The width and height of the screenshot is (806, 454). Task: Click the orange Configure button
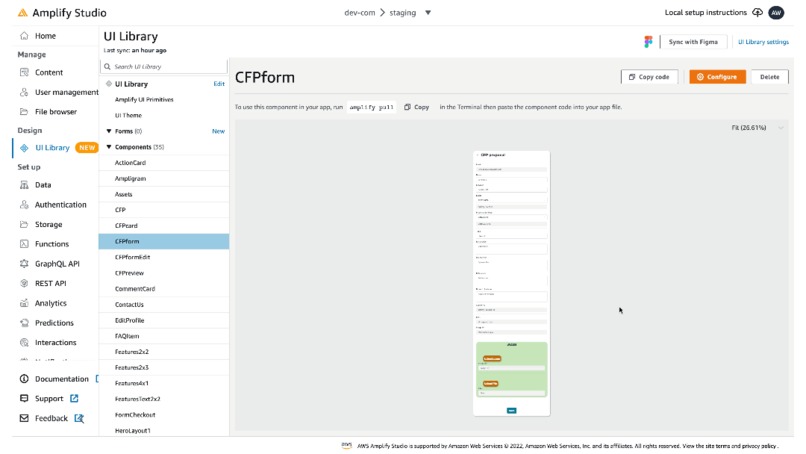click(x=717, y=77)
